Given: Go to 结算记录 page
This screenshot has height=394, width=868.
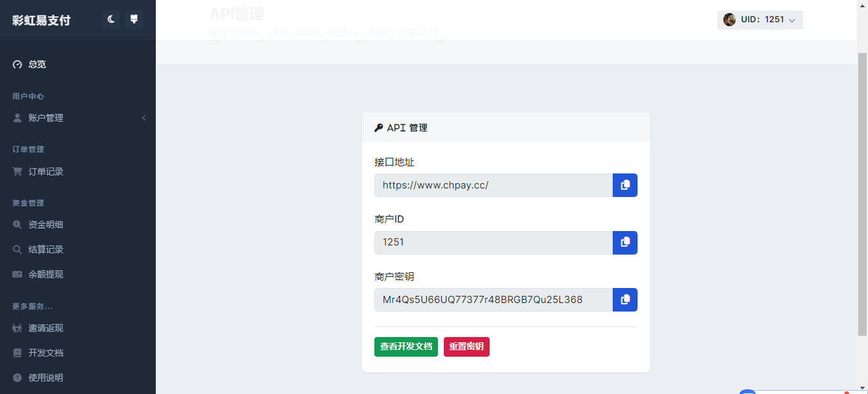Looking at the screenshot, I should [46, 249].
